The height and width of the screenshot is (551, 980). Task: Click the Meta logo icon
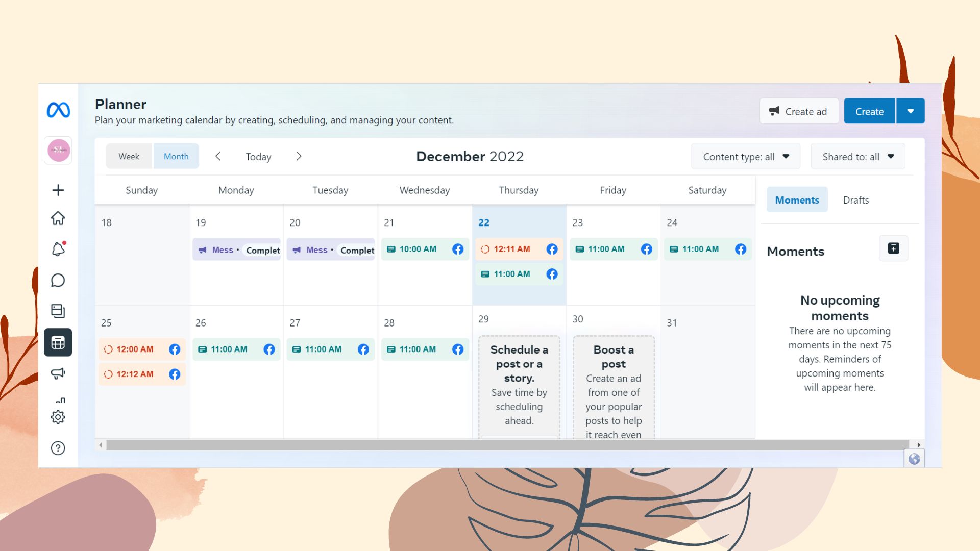pos(58,110)
